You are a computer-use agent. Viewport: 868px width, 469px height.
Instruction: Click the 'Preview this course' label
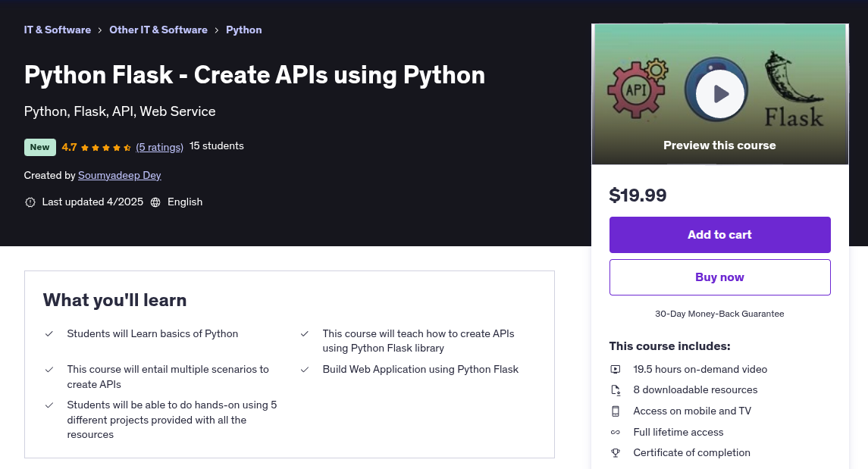[719, 145]
